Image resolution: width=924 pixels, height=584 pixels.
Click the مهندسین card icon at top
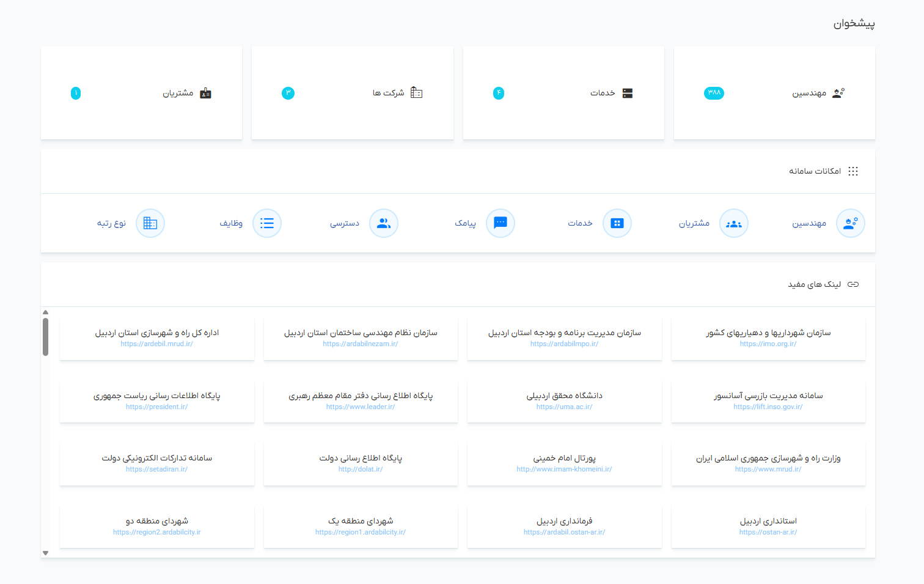point(838,93)
